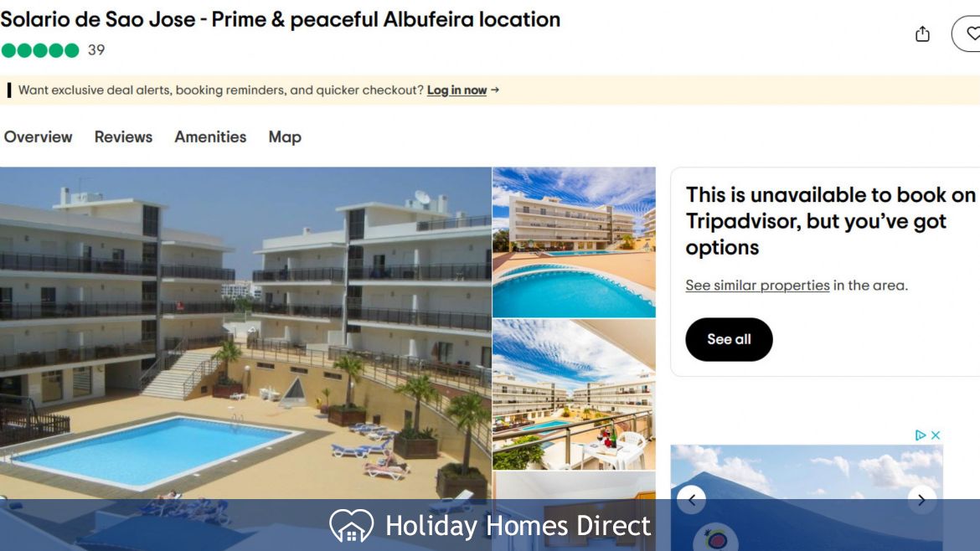Click the ad next arrow

coord(921,500)
